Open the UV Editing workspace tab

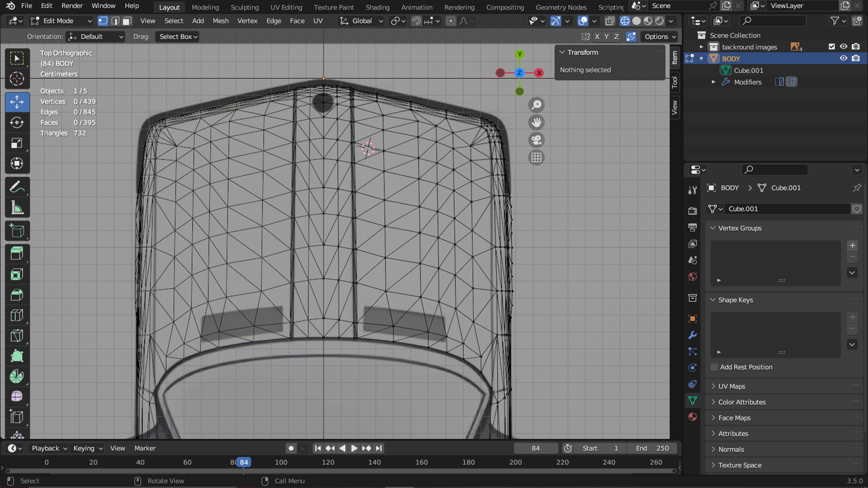coord(286,7)
